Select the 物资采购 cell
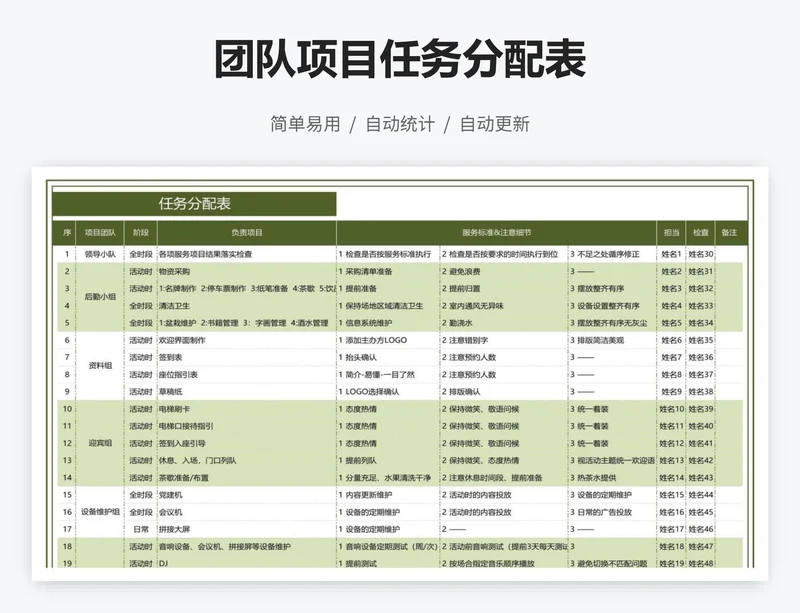800x613 pixels. click(247, 272)
